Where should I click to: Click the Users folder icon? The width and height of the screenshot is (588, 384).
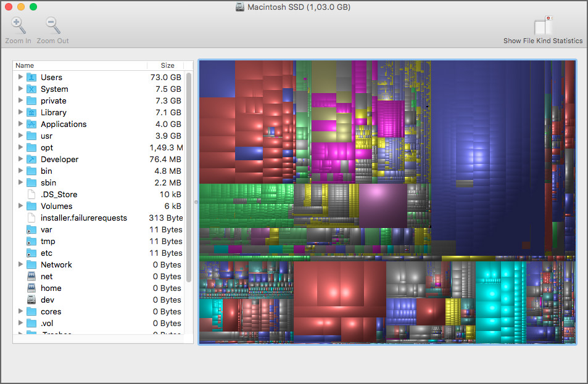coord(32,77)
